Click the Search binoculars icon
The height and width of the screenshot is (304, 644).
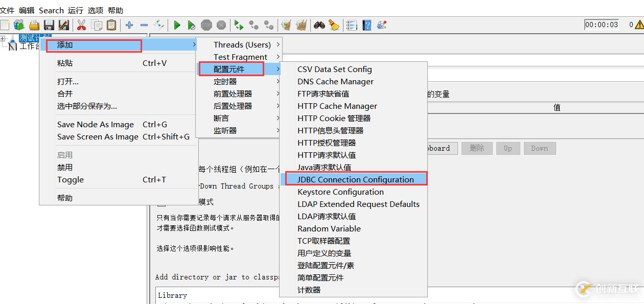[319, 25]
